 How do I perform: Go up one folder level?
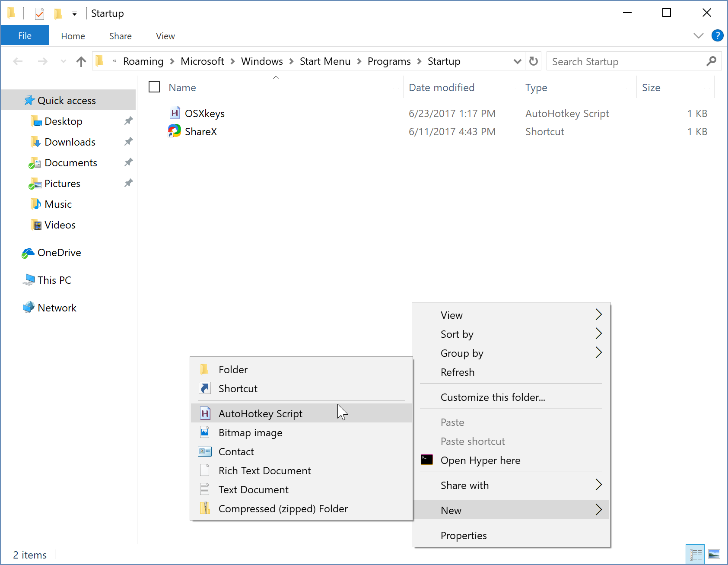(81, 62)
